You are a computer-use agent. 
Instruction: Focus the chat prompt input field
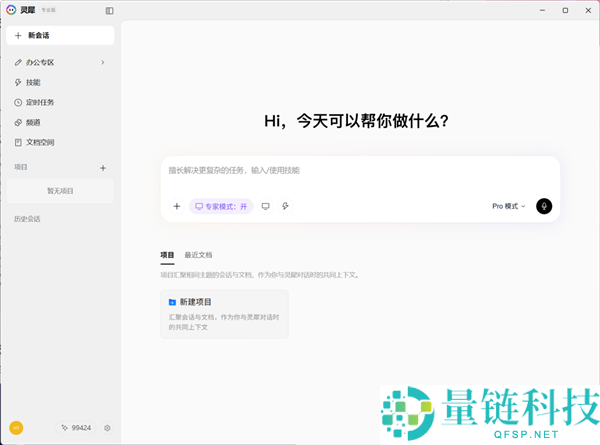tap(360, 170)
